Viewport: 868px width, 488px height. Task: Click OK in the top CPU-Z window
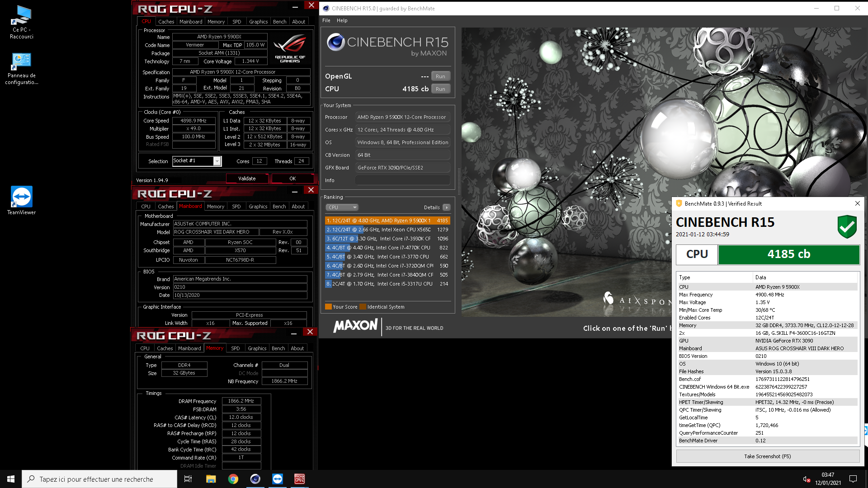pos(292,178)
